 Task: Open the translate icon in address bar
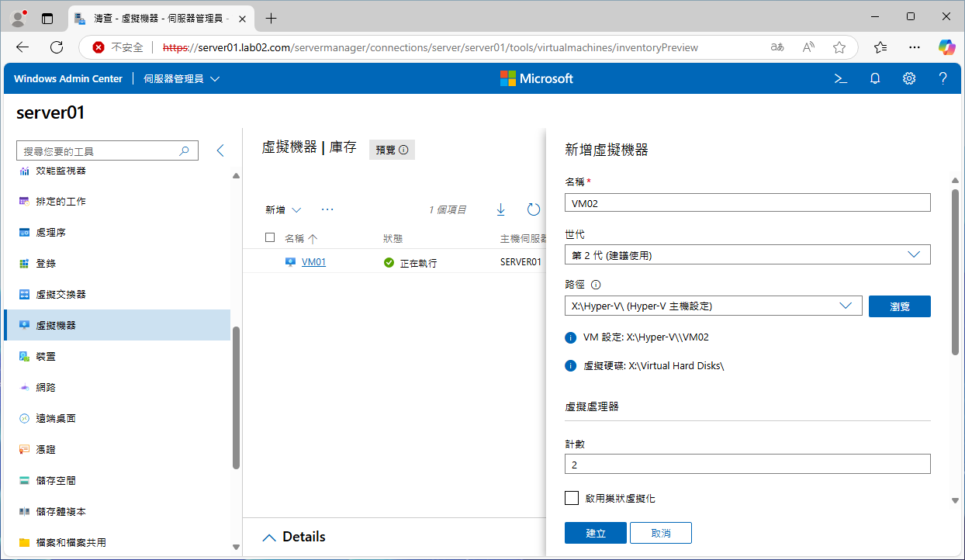tap(777, 47)
